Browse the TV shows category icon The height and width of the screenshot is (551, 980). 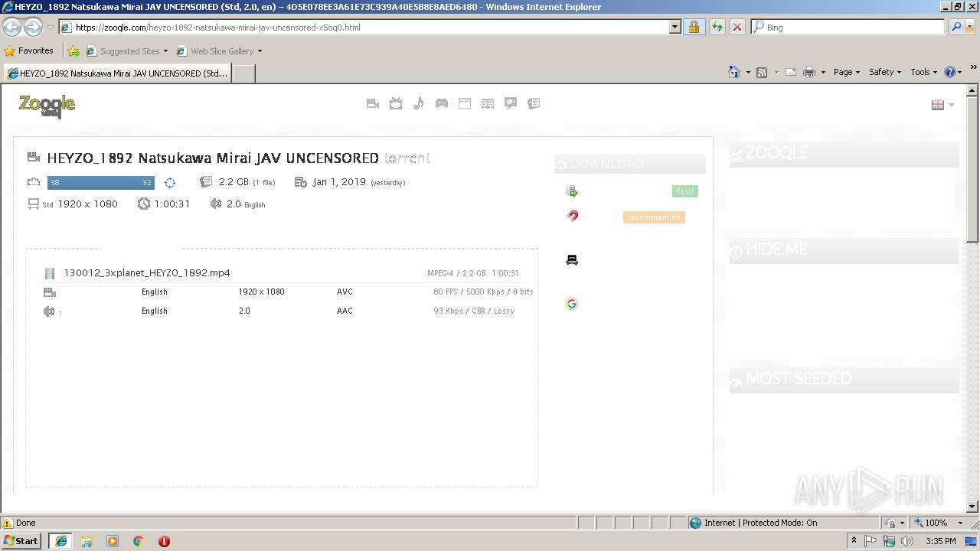tap(396, 103)
